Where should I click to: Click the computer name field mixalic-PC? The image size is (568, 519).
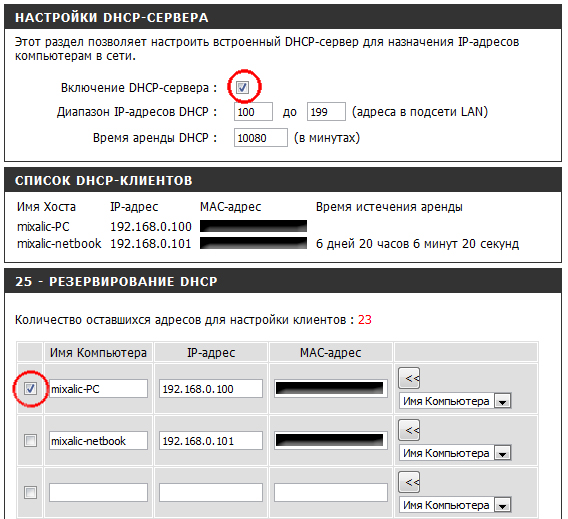(x=98, y=389)
